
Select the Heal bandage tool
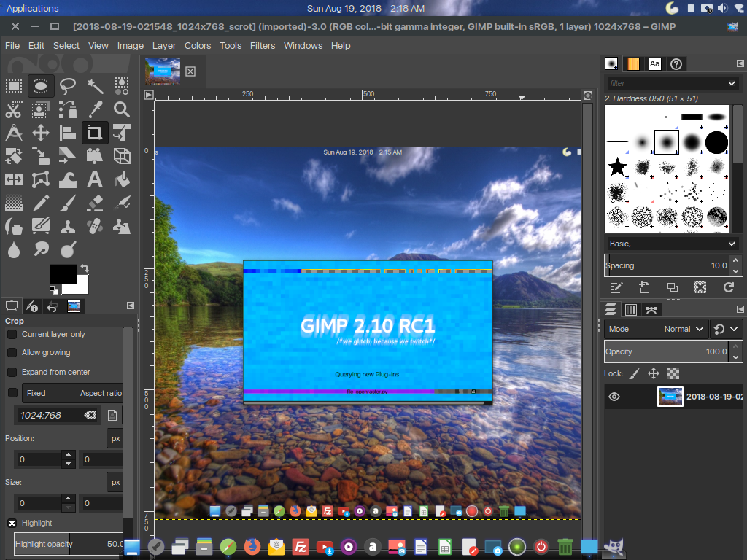[x=95, y=226]
